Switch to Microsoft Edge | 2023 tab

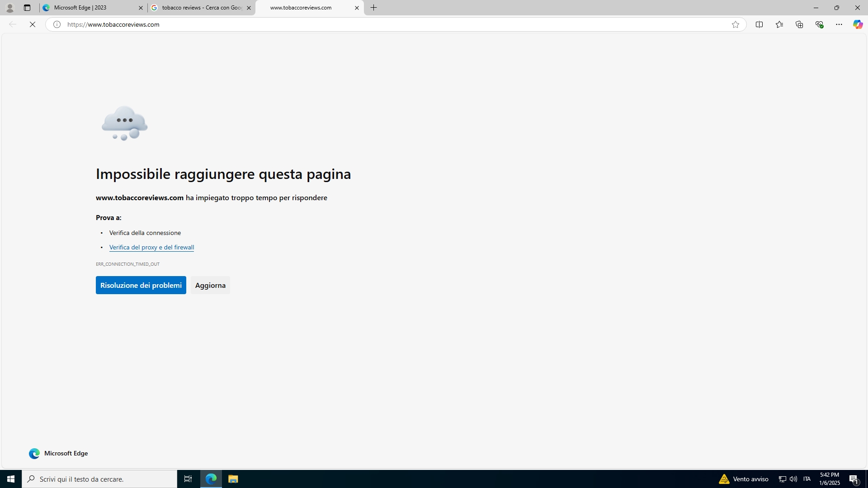tap(93, 8)
